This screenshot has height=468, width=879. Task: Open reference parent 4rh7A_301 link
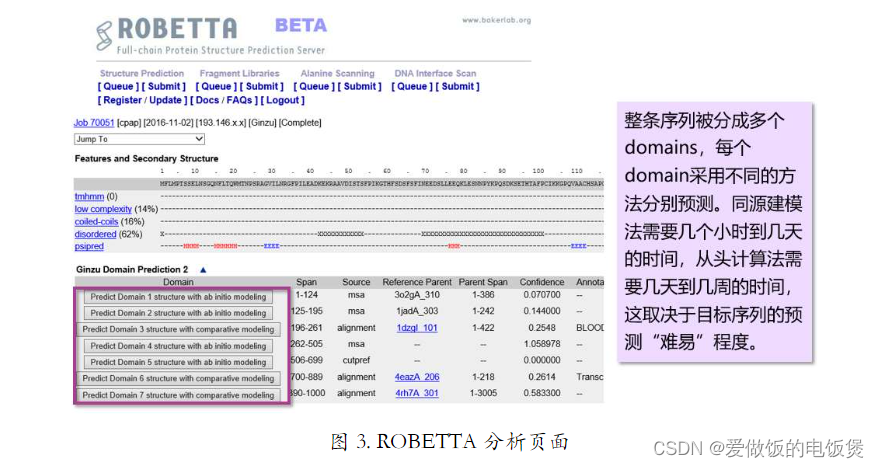pyautogui.click(x=417, y=393)
